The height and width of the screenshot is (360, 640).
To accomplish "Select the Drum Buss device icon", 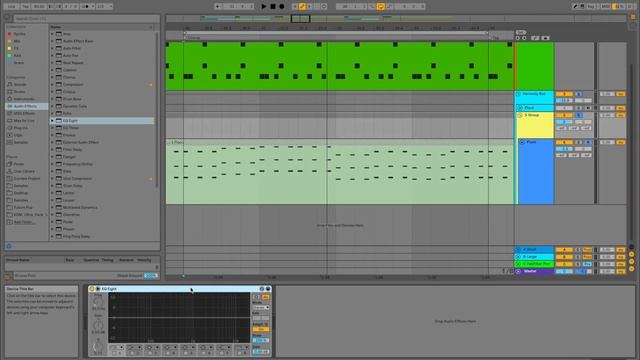I will (59, 99).
